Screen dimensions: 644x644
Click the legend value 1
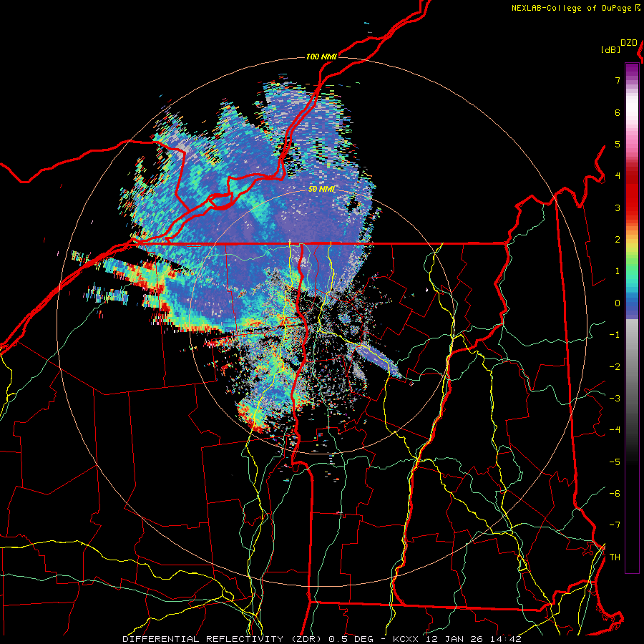click(x=618, y=271)
